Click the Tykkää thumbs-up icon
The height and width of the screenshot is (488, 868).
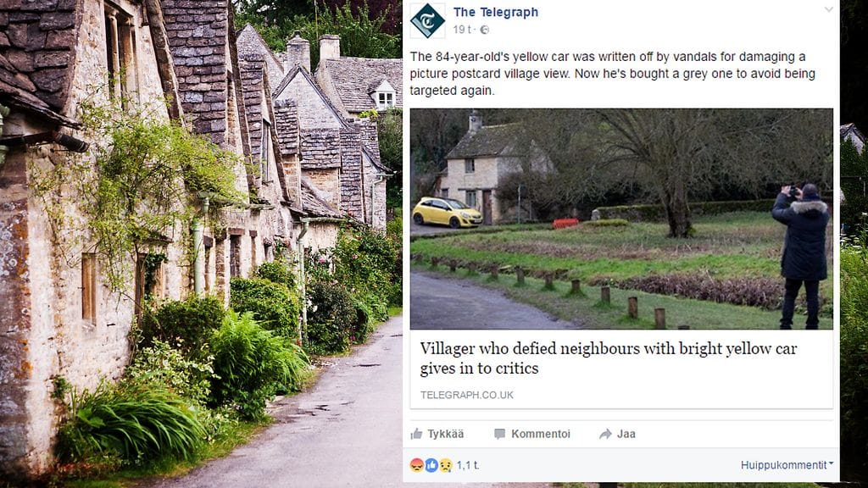(x=416, y=434)
